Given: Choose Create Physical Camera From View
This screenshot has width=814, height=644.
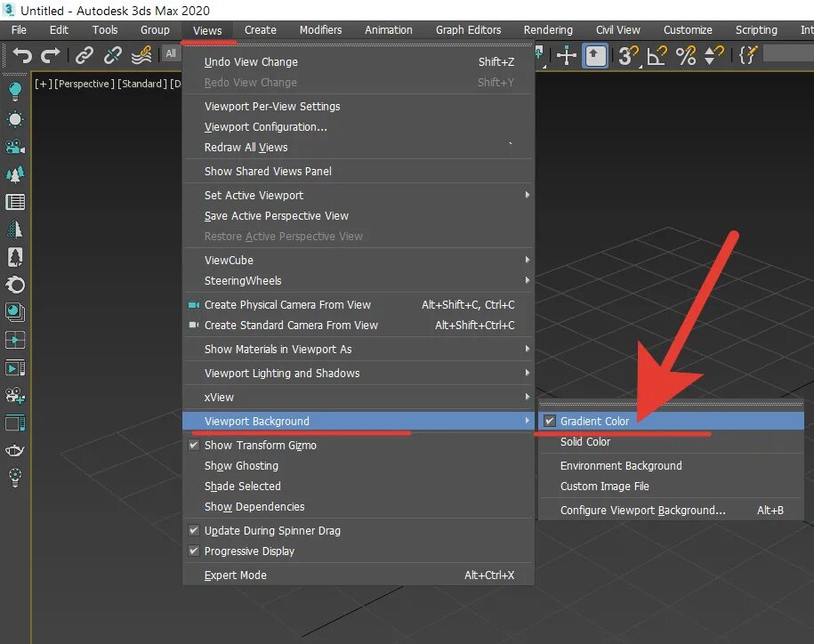Looking at the screenshot, I should point(359,304).
